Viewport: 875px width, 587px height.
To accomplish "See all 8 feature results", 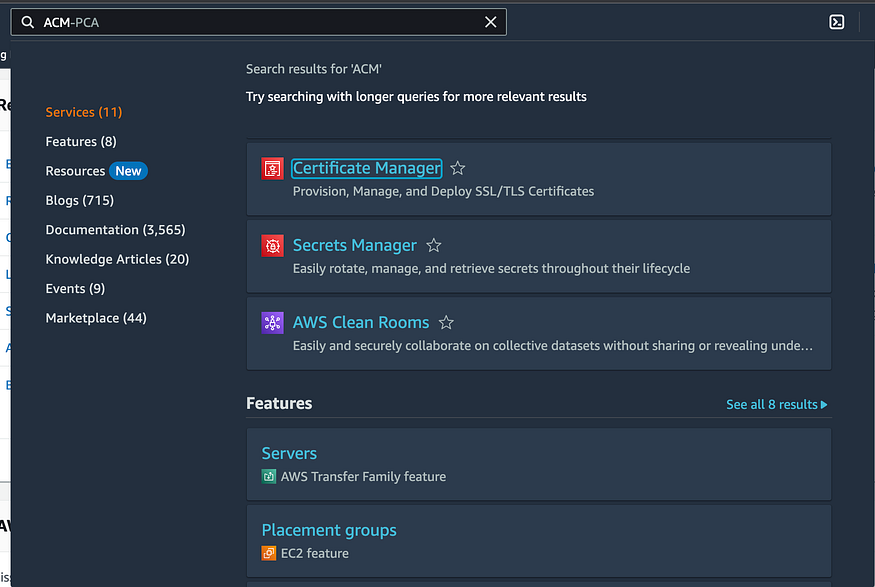I will tap(776, 404).
